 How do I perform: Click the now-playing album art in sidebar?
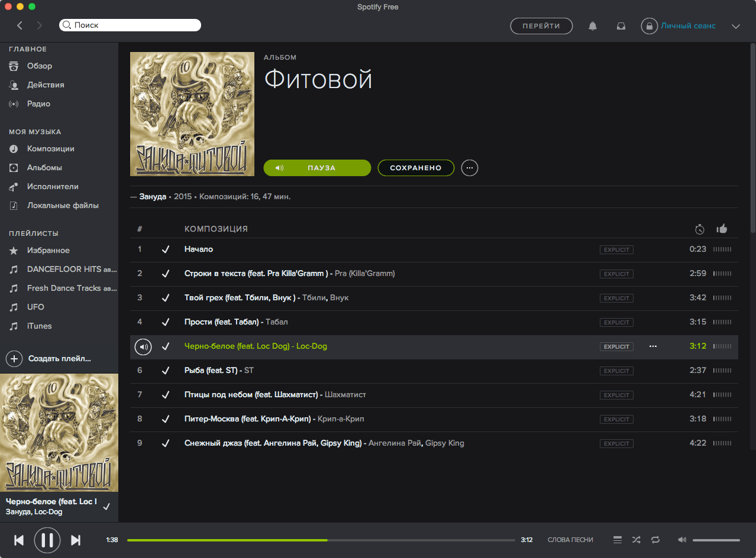tap(59, 433)
